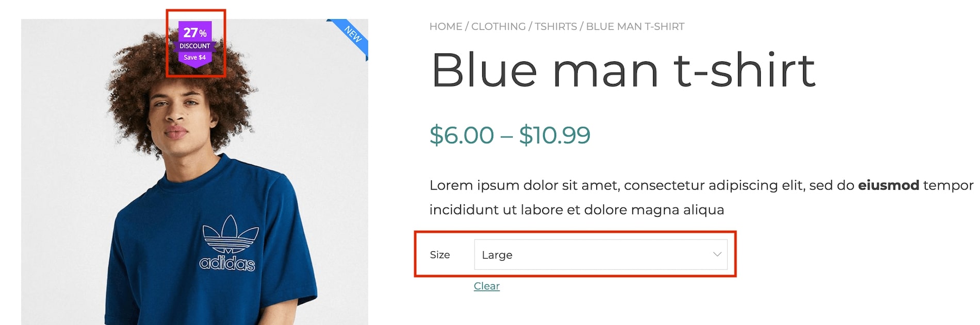This screenshot has width=980, height=325.
Task: Click the Size field label
Action: click(x=440, y=255)
